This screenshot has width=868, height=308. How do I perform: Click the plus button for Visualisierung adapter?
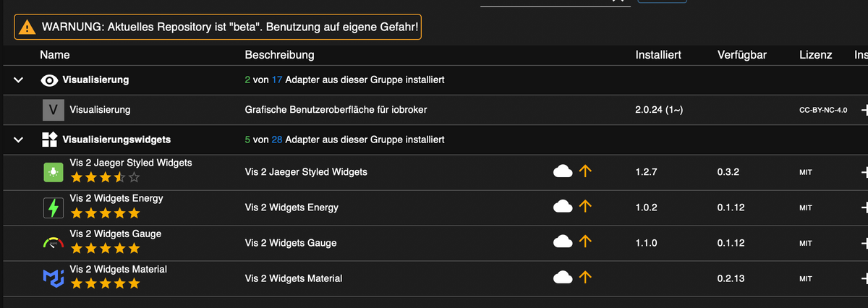pos(864,110)
